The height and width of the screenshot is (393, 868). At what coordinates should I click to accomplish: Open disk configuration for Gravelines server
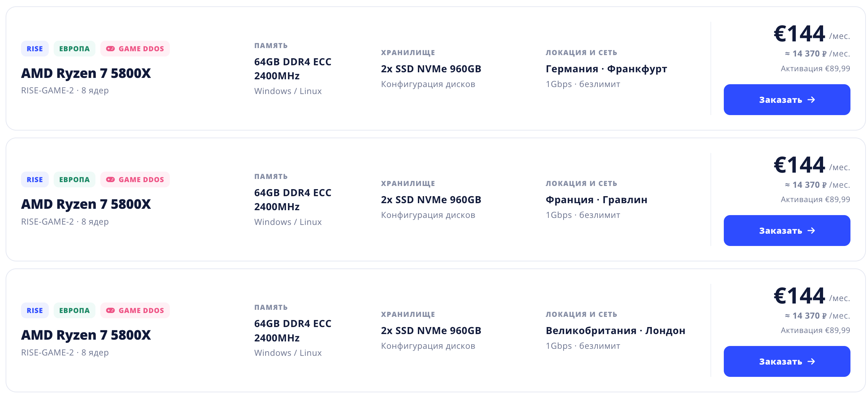tap(428, 215)
